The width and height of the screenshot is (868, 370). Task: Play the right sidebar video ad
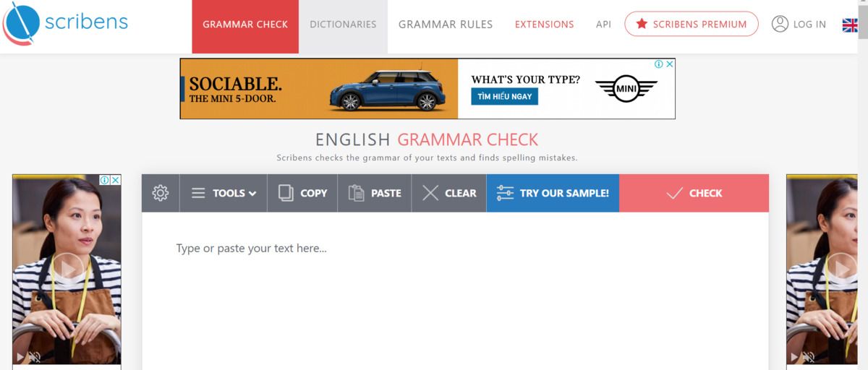point(841,268)
